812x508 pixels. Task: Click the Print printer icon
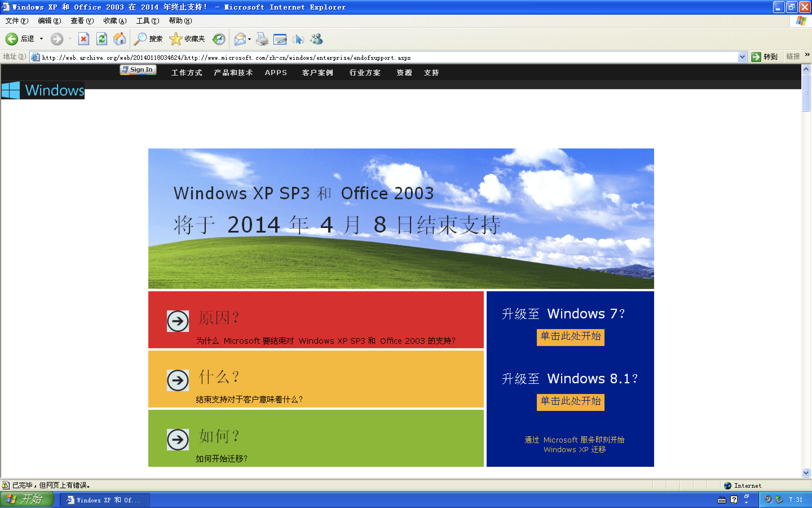coord(262,39)
